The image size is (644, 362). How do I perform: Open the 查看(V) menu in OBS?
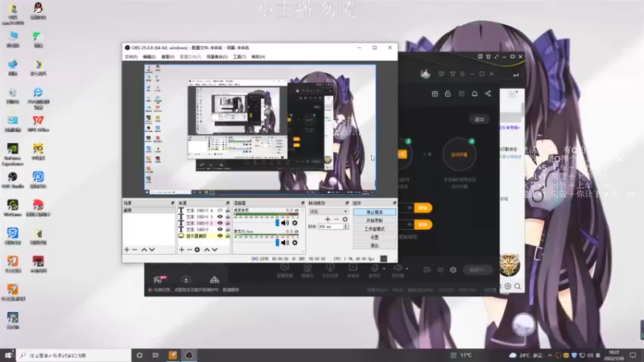point(167,56)
